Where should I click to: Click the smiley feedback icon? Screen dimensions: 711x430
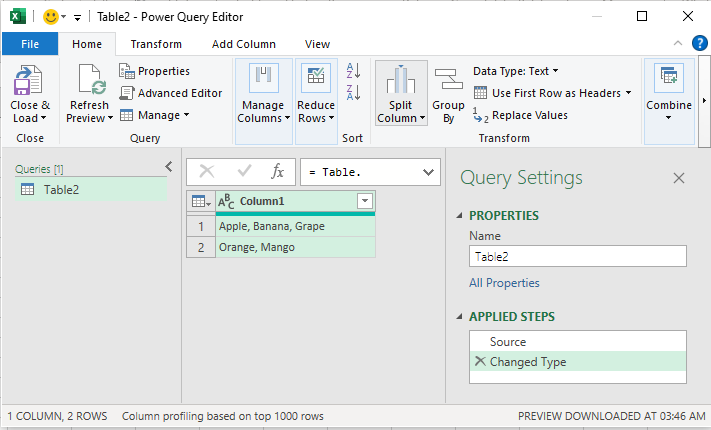(x=51, y=17)
